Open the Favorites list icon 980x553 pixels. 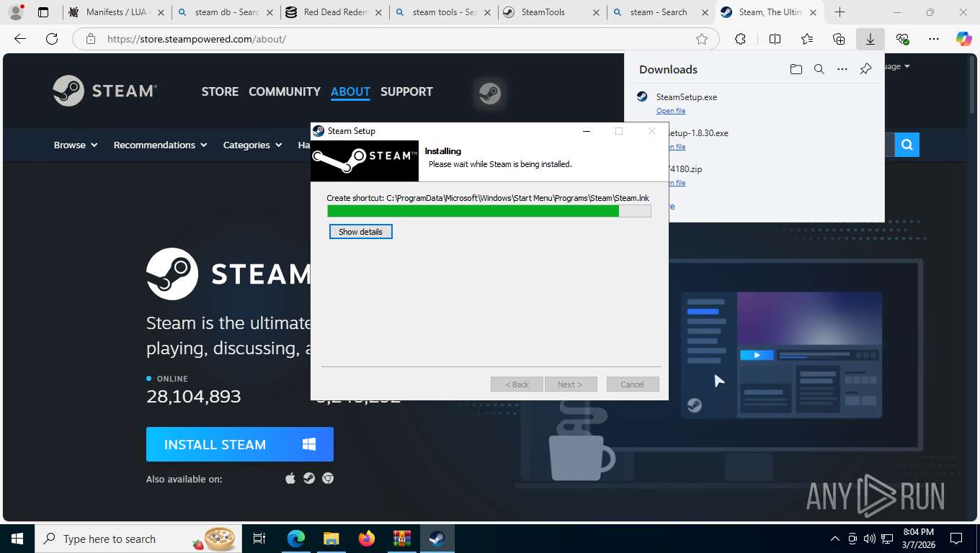pos(806,39)
